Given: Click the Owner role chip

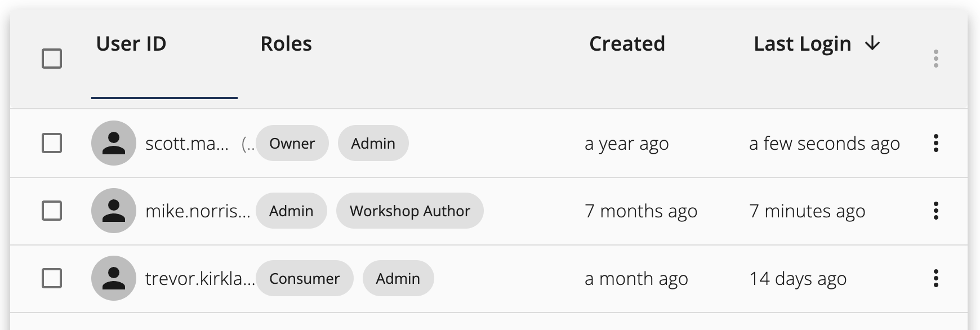Looking at the screenshot, I should (292, 143).
